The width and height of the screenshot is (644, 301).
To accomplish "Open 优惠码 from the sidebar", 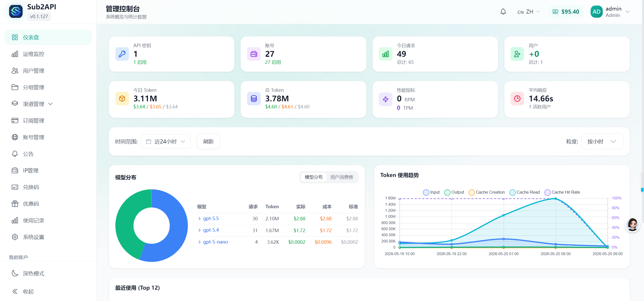I will tap(48, 204).
